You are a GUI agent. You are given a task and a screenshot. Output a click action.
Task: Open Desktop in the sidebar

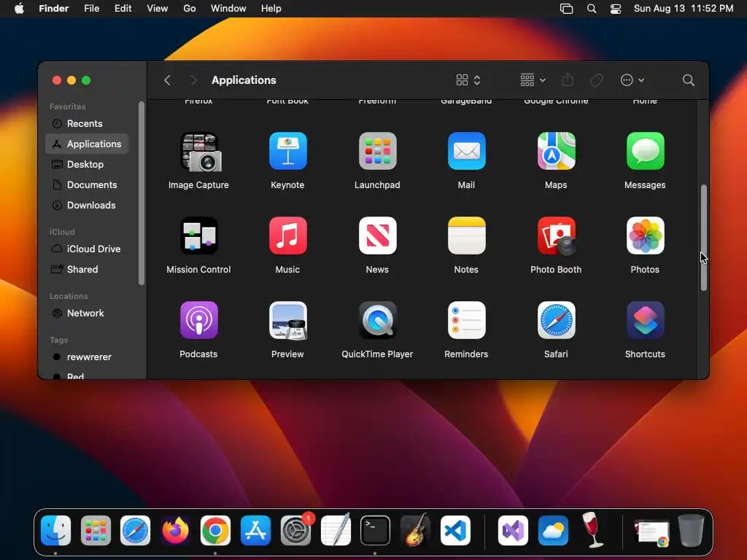pyautogui.click(x=87, y=164)
